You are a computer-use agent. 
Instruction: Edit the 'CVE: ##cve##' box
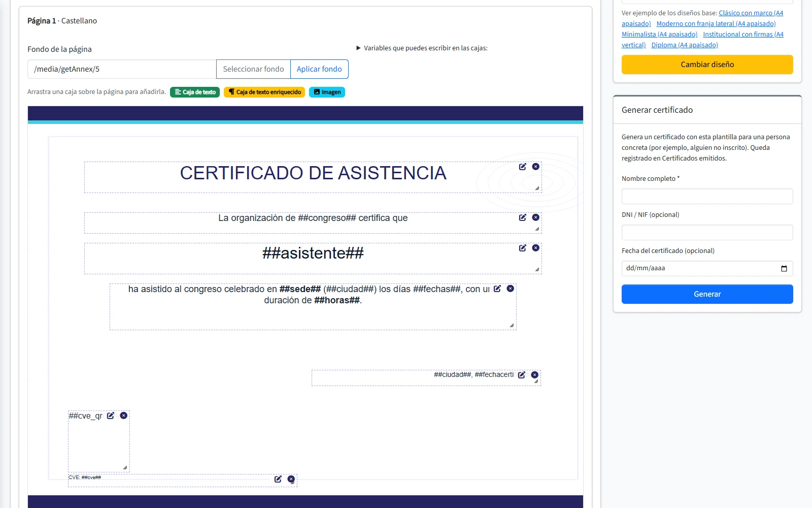[x=278, y=479]
